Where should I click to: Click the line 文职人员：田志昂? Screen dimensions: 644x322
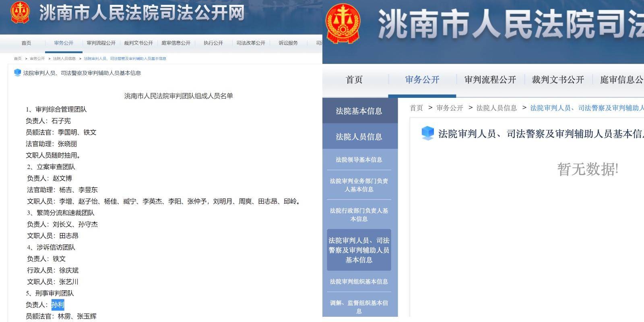point(53,236)
